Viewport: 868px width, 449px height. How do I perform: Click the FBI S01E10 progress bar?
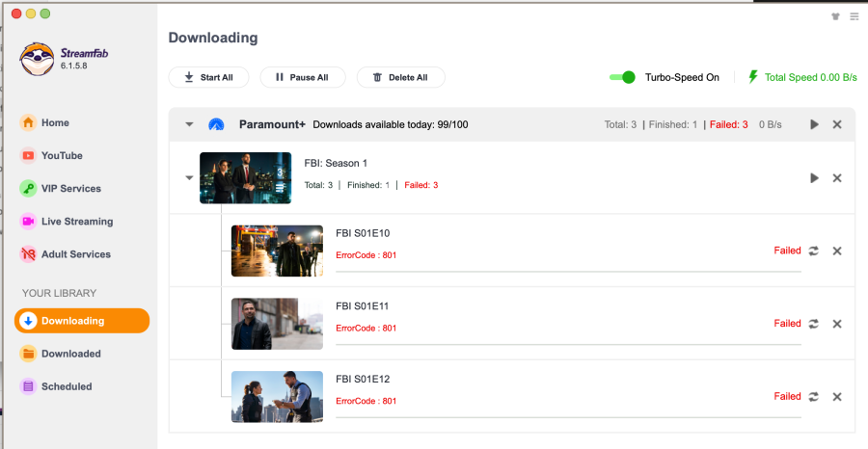pyautogui.click(x=568, y=272)
